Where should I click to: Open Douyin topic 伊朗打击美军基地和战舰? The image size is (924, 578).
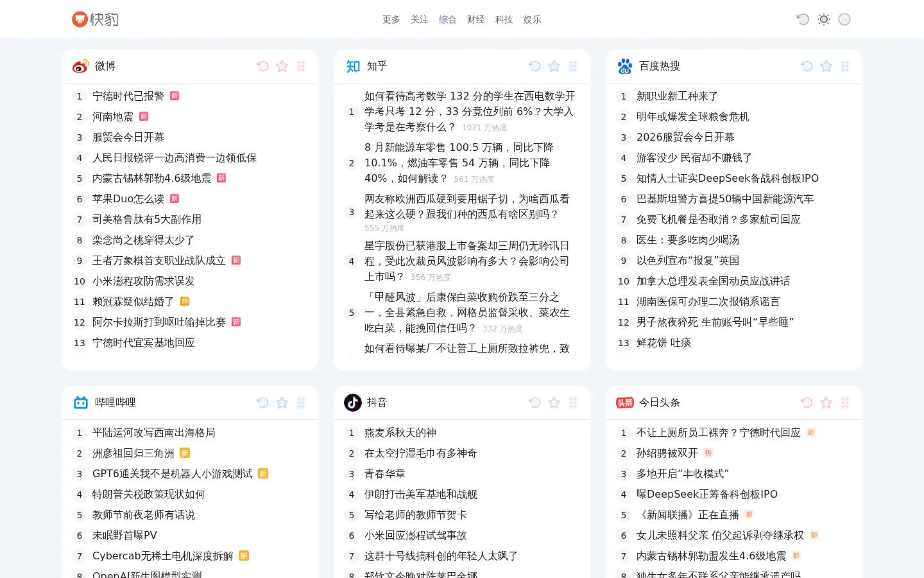(x=421, y=495)
